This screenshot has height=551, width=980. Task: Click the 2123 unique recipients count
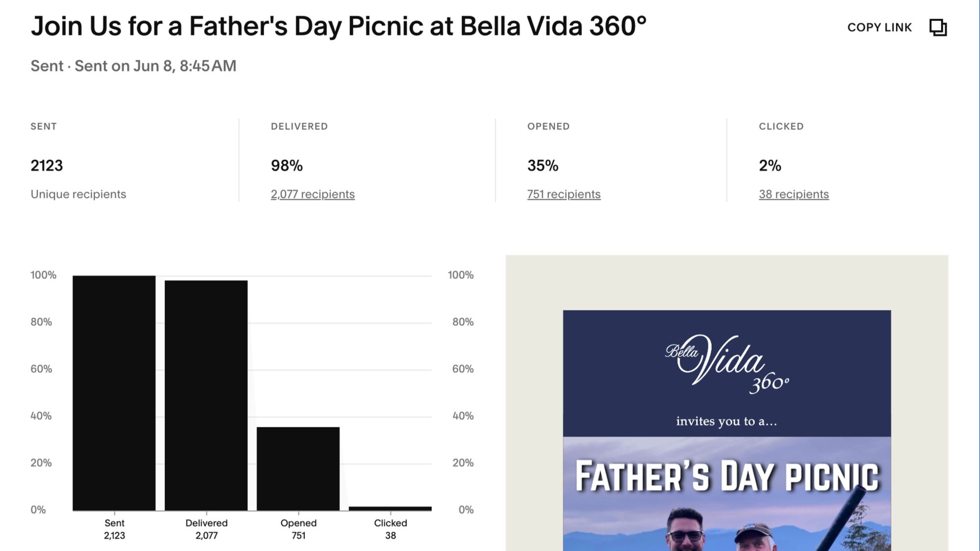[x=47, y=166]
